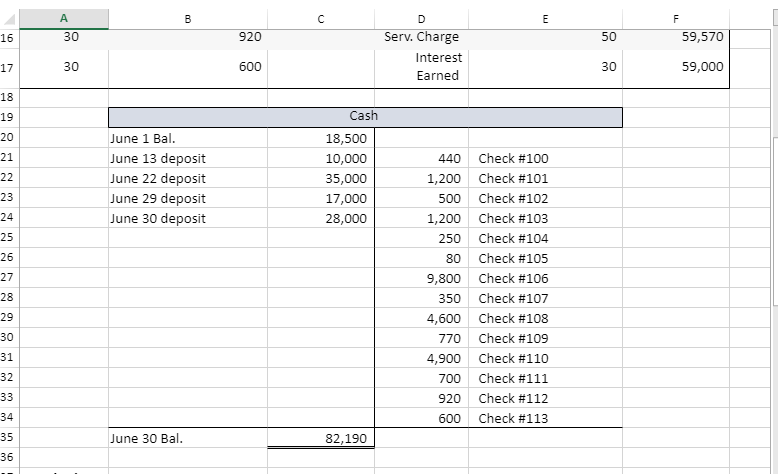Select row 16 header
The image size is (778, 474).
[9, 39]
